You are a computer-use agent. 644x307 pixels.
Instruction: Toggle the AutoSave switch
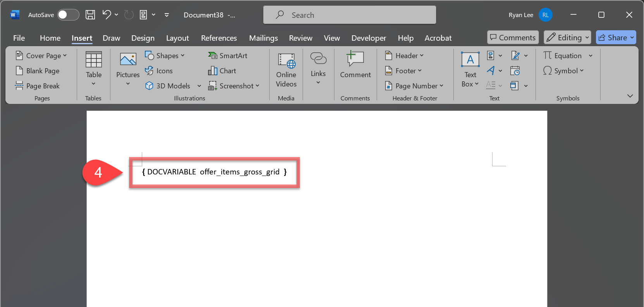(x=68, y=15)
